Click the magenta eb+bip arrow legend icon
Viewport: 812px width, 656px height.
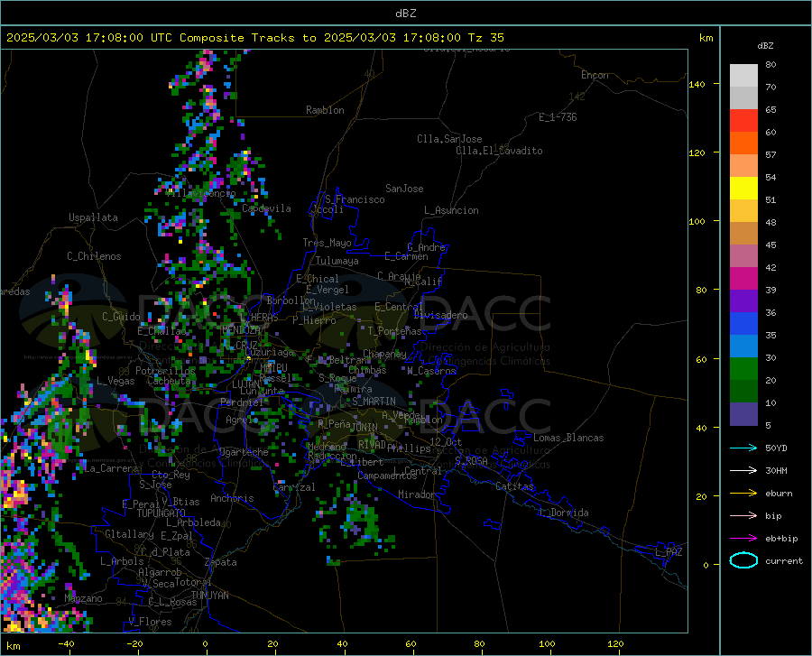click(743, 539)
